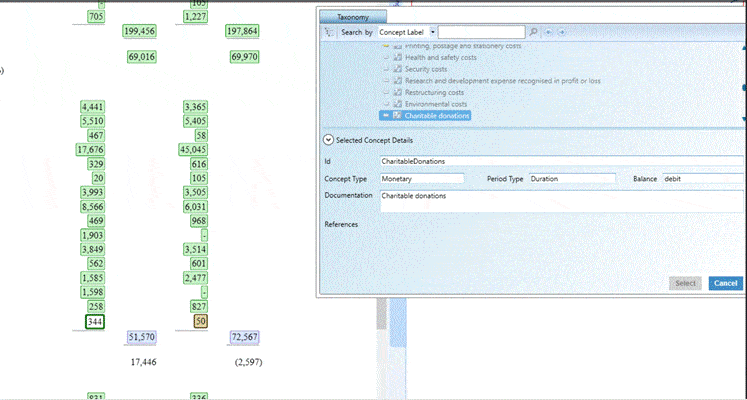Click the tagged value 17,676
This screenshot has height=400, width=747.
coord(91,150)
